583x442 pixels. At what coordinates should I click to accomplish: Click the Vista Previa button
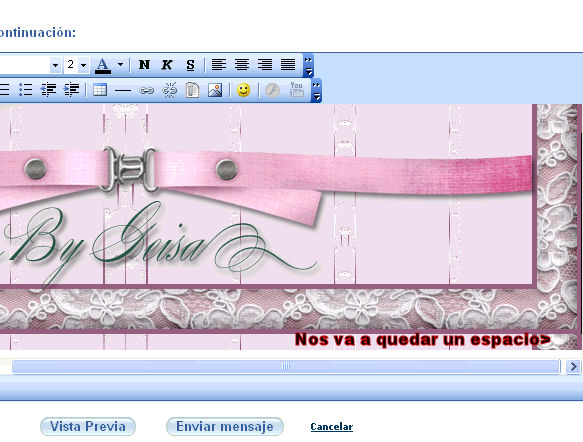(x=88, y=426)
